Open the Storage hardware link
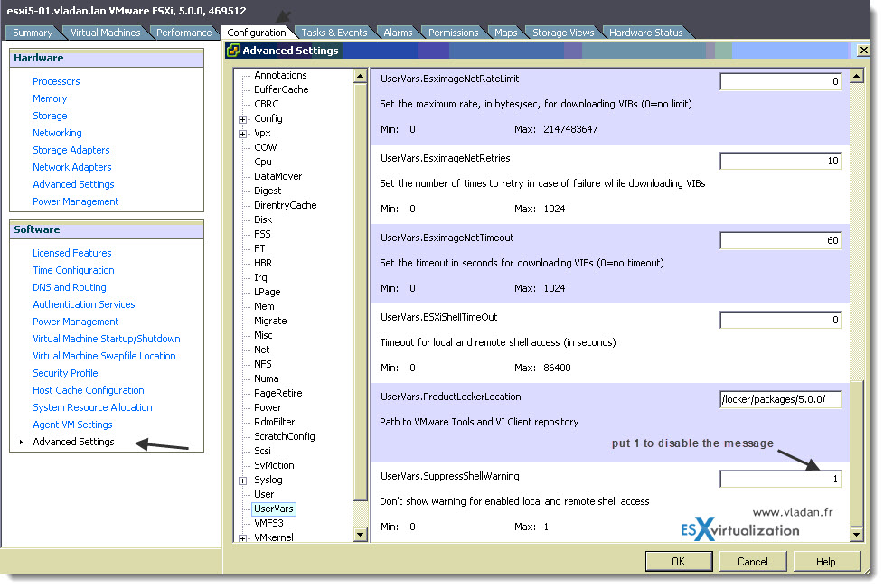884x588 pixels. coord(50,116)
